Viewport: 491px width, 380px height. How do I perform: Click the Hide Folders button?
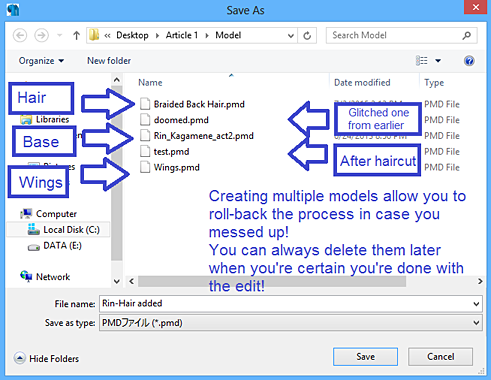click(46, 358)
